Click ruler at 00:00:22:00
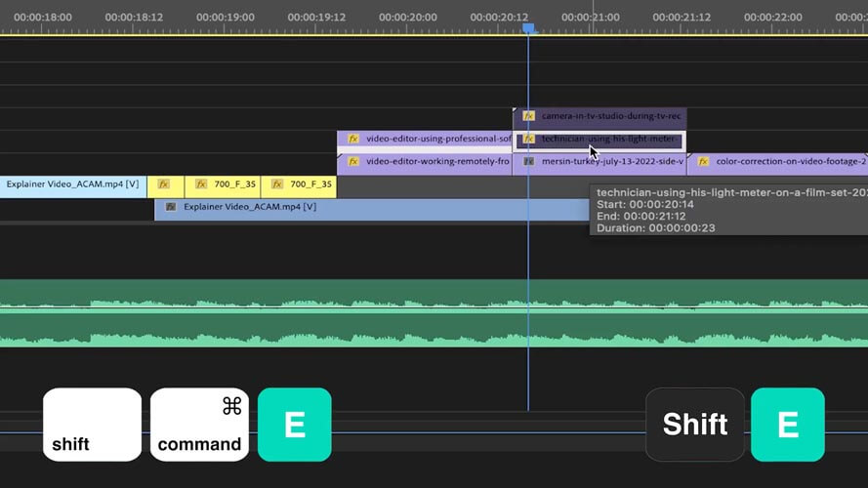 click(772, 18)
